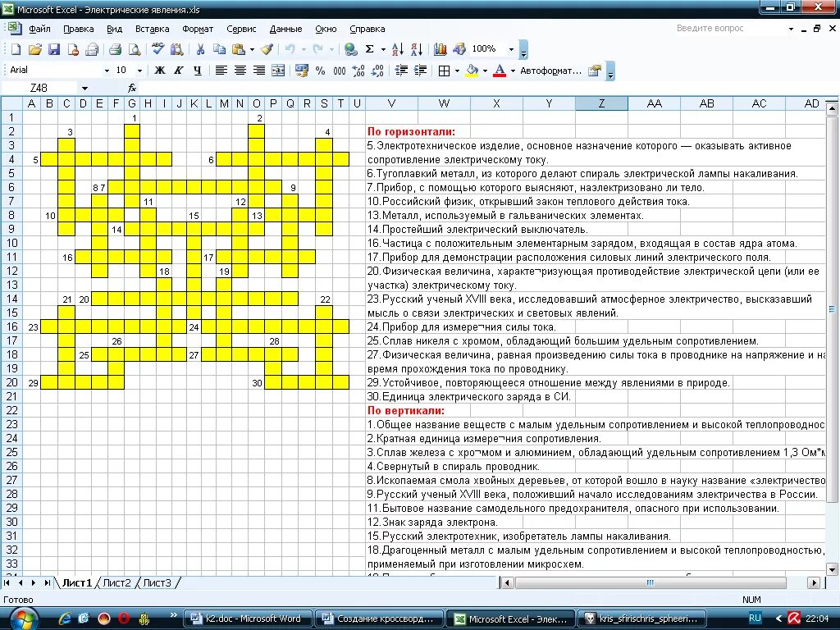Click the AutoSum sigma icon

[x=370, y=49]
